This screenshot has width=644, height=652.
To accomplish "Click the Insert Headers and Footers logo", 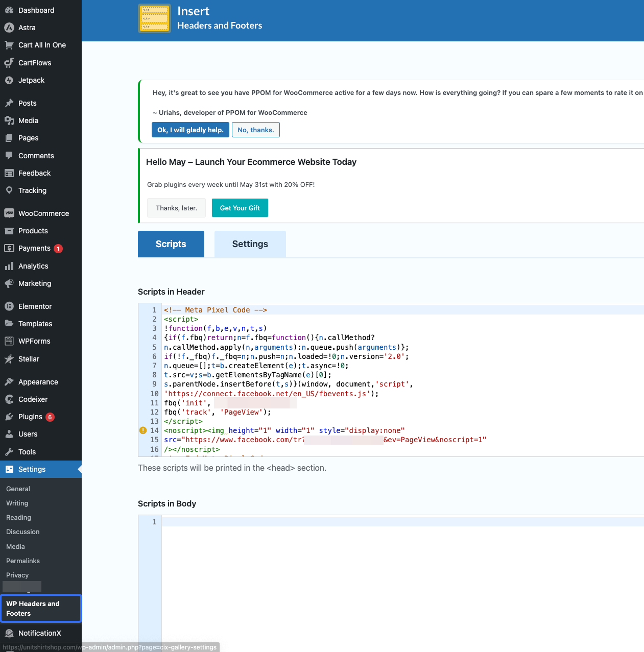I will point(154,18).
